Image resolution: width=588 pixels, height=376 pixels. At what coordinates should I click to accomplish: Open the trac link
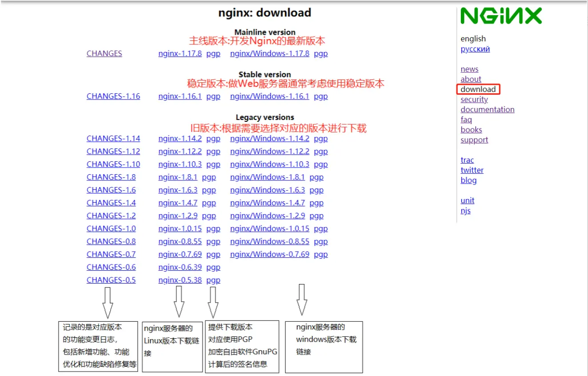click(x=467, y=160)
